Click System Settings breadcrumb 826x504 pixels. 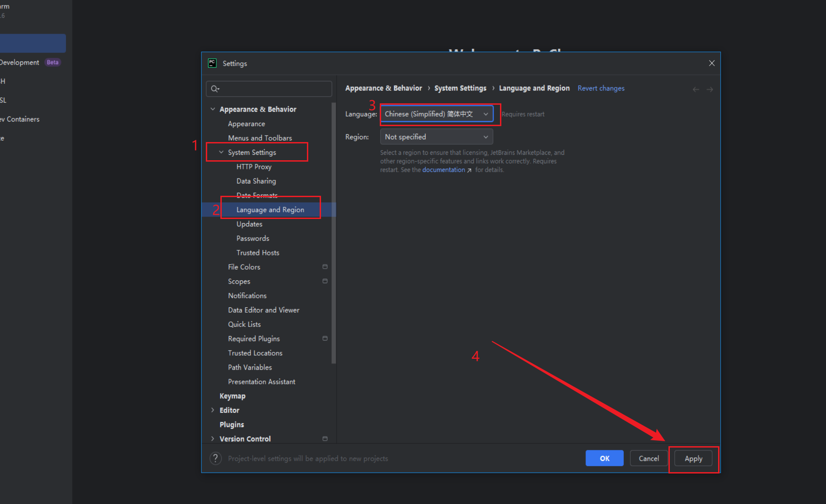point(460,88)
